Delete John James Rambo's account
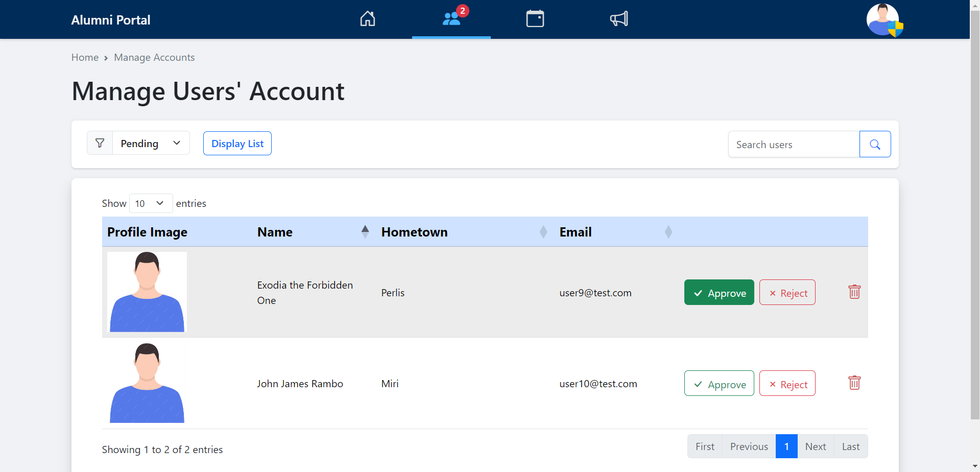 [854, 383]
